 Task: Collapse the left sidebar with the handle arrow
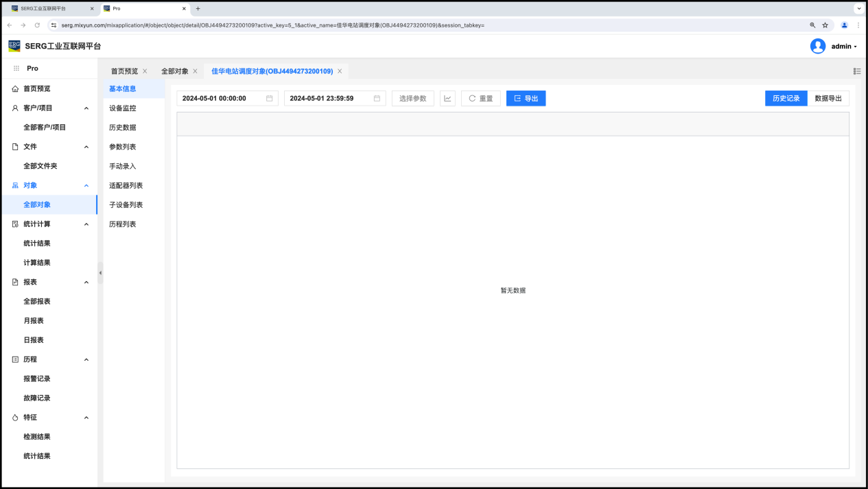point(100,273)
